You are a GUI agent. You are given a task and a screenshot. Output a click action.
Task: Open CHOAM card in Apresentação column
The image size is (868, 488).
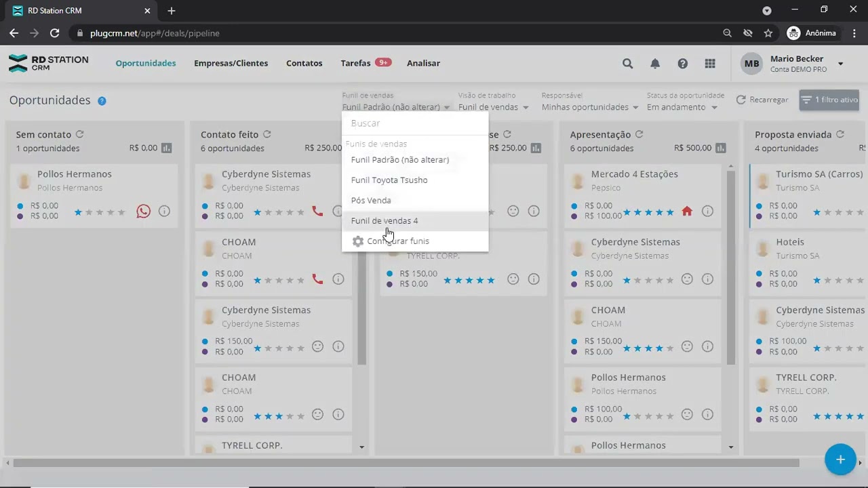tap(643, 331)
